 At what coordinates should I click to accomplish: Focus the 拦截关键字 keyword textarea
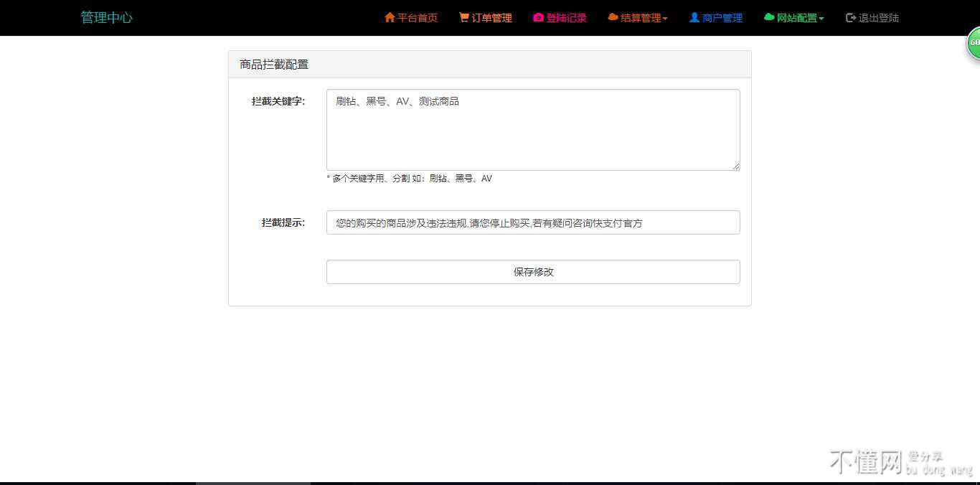[x=532, y=130]
